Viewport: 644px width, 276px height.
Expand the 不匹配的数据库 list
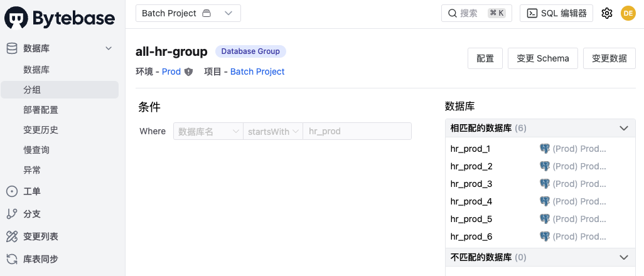623,257
